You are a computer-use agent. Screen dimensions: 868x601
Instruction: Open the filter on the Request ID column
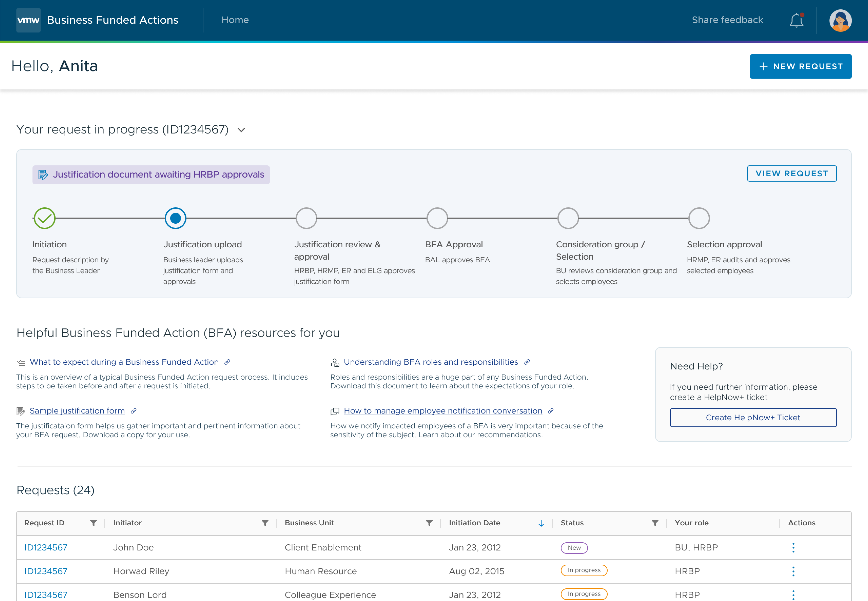(94, 523)
